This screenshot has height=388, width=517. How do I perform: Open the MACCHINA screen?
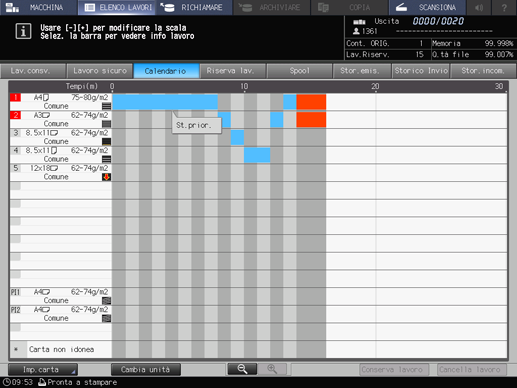click(38, 7)
